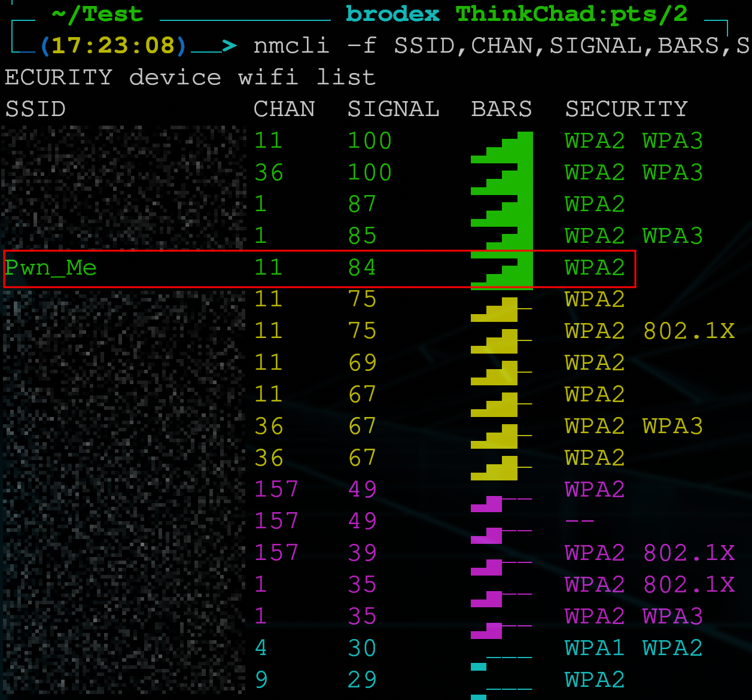Click WPA2 security in Pwn_Me row
The image size is (752, 700).
click(x=595, y=267)
